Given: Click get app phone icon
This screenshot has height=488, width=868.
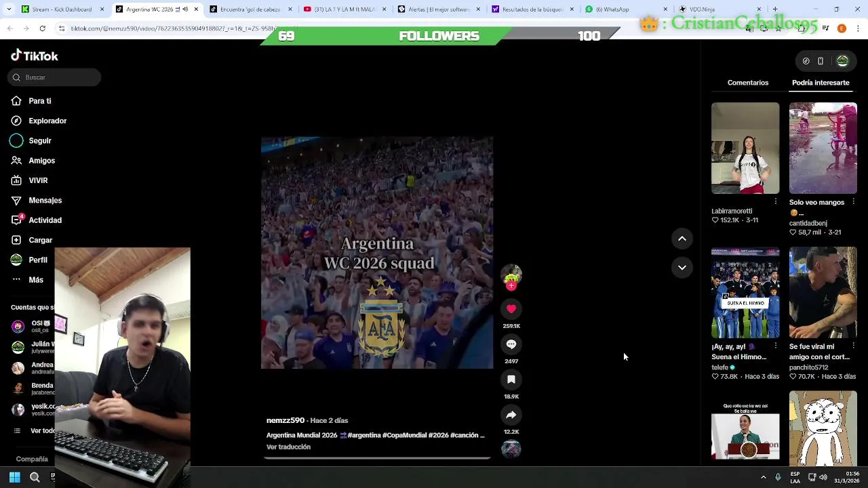Looking at the screenshot, I should click(821, 61).
